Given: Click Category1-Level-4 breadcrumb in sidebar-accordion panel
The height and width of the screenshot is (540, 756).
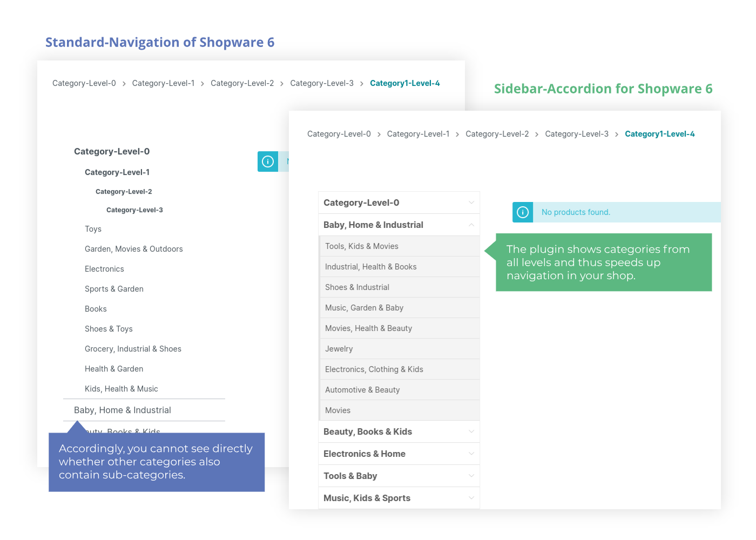Looking at the screenshot, I should coord(660,134).
